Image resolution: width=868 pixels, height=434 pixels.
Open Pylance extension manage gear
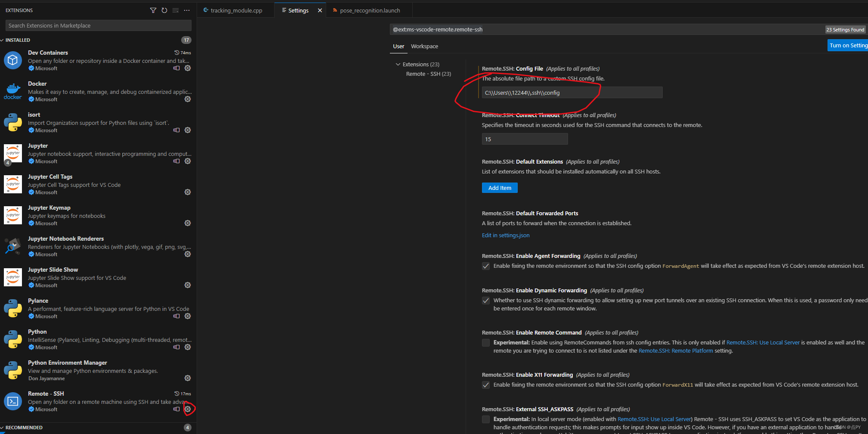click(188, 316)
